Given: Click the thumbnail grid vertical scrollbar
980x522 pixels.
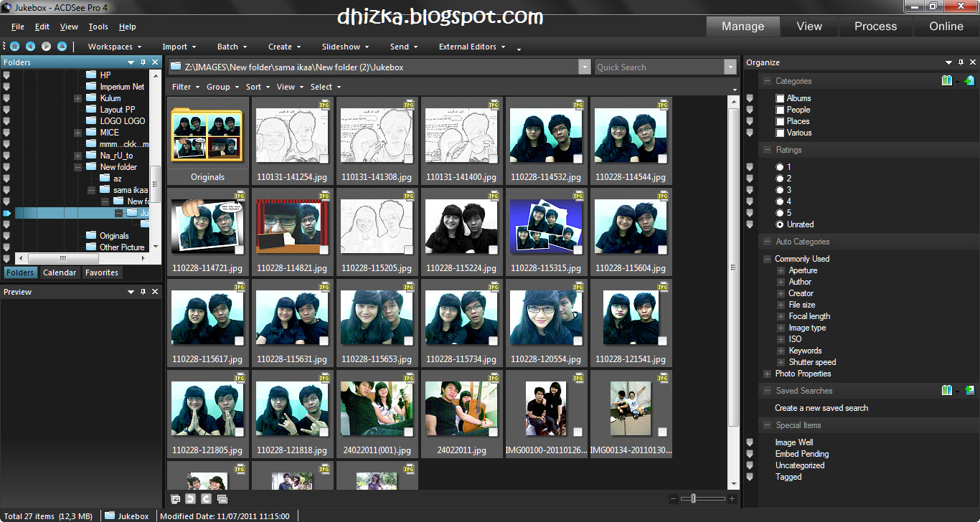Looking at the screenshot, I should point(733,269).
